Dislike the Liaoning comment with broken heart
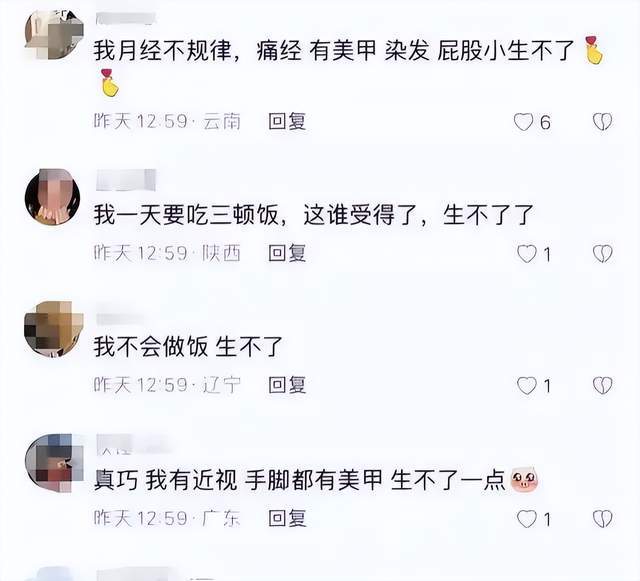The height and width of the screenshot is (581, 640). coord(602,385)
